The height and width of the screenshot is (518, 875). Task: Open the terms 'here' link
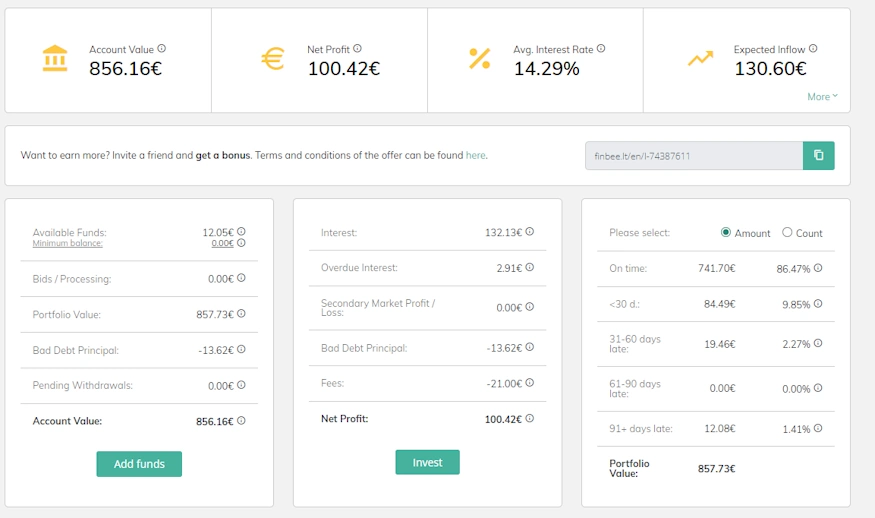pyautogui.click(x=475, y=156)
